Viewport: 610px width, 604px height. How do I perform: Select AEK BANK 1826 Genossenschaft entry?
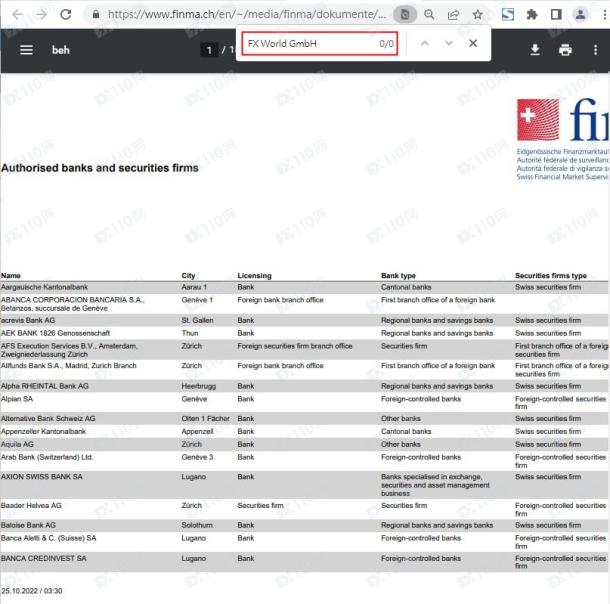tap(55, 333)
